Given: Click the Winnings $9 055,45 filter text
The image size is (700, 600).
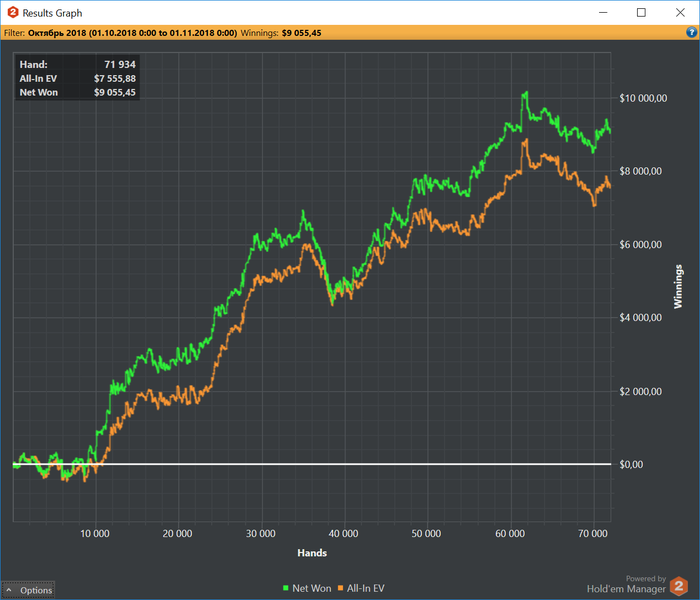Looking at the screenshot, I should [281, 33].
